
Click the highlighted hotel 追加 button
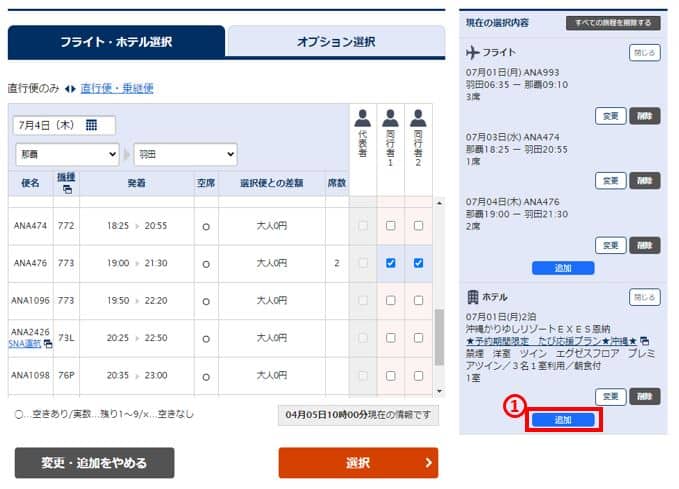(562, 420)
